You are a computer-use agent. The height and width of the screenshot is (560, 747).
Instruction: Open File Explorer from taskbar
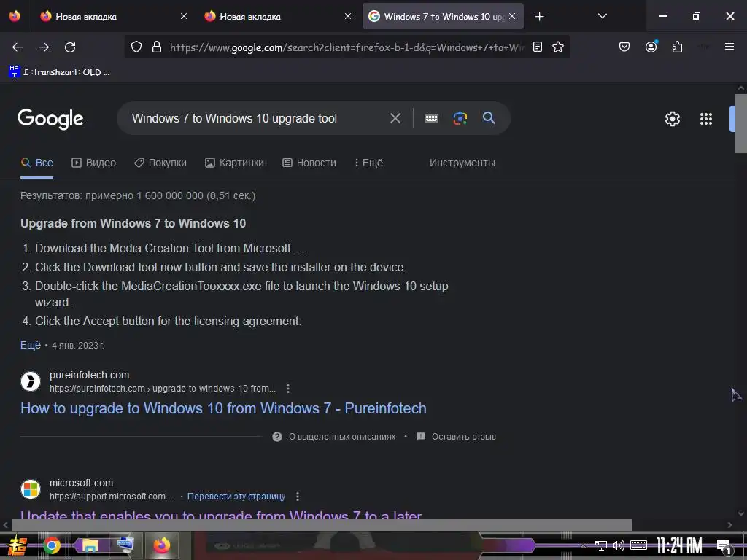click(x=90, y=545)
